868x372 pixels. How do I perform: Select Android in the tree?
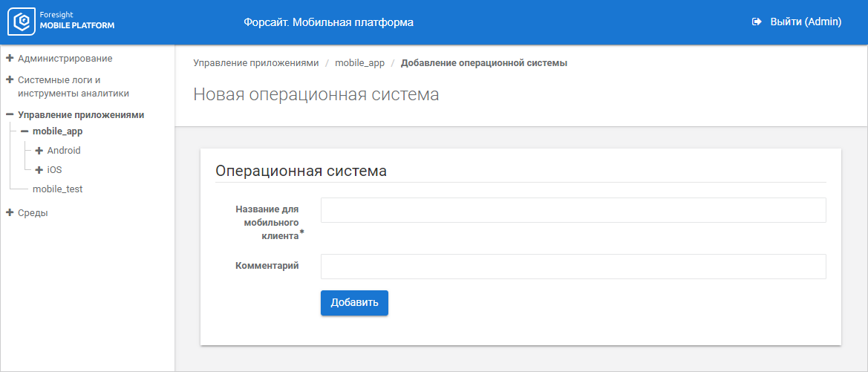(64, 151)
